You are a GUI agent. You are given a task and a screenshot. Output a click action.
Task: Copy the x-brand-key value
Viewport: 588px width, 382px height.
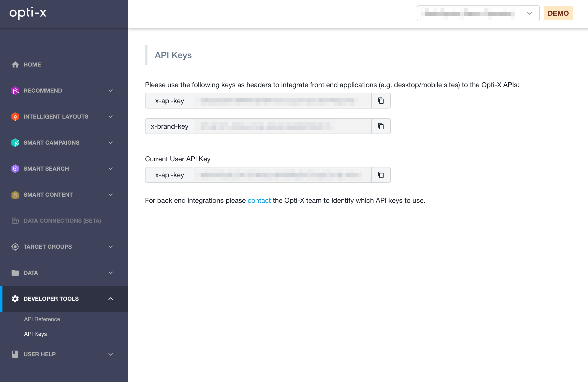(x=381, y=126)
